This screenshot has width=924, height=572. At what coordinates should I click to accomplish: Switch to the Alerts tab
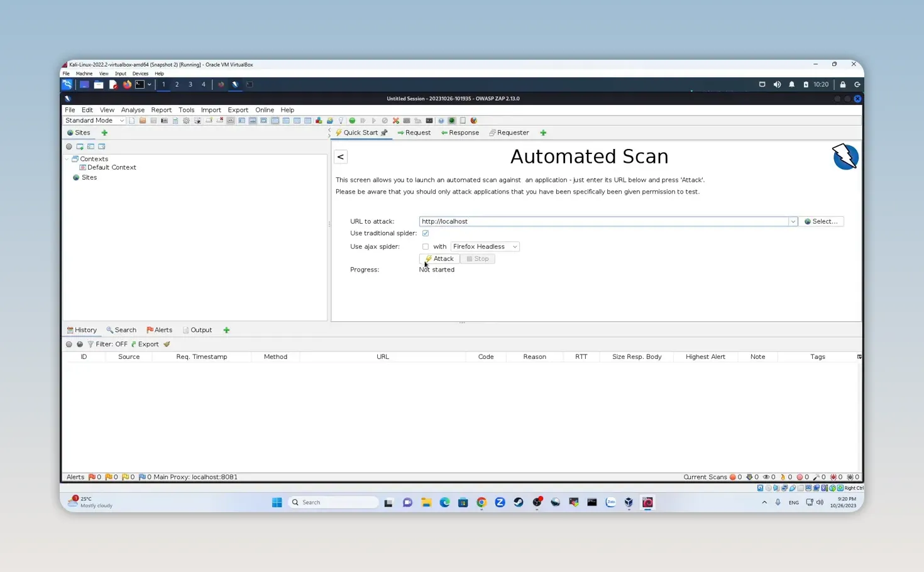click(x=159, y=330)
